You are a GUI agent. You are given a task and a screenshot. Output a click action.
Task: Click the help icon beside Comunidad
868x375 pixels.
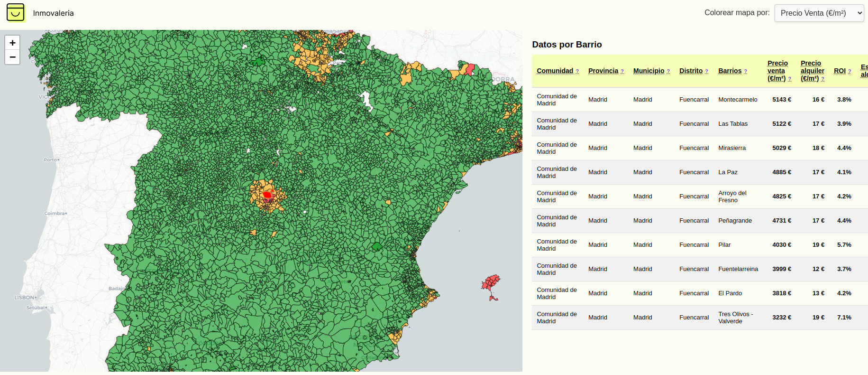point(577,72)
